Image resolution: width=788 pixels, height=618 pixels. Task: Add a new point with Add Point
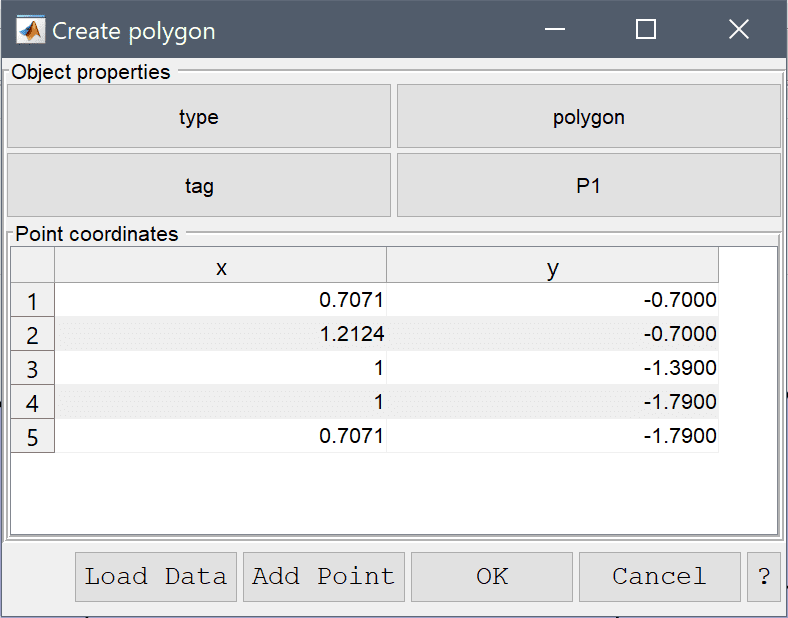[x=324, y=577]
